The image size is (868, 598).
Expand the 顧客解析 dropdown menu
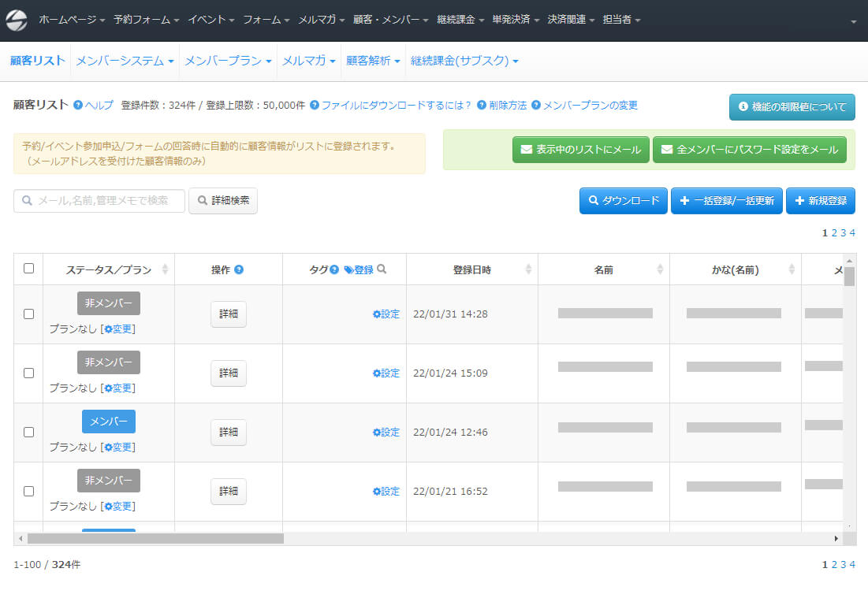(x=373, y=61)
